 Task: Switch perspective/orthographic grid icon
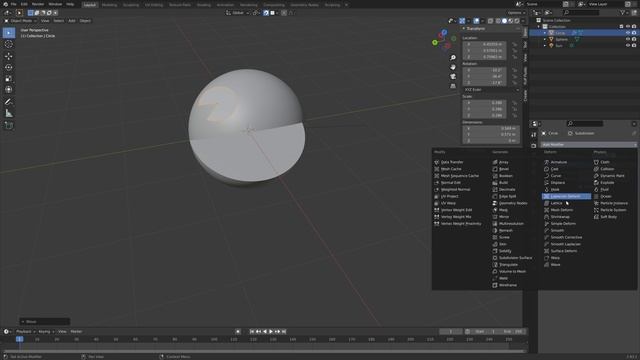(x=453, y=86)
